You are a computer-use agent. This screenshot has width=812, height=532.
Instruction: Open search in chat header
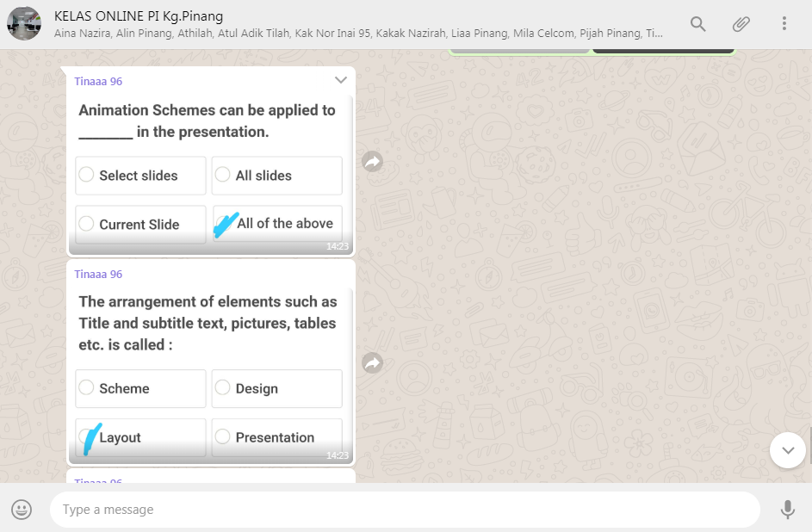(x=697, y=24)
